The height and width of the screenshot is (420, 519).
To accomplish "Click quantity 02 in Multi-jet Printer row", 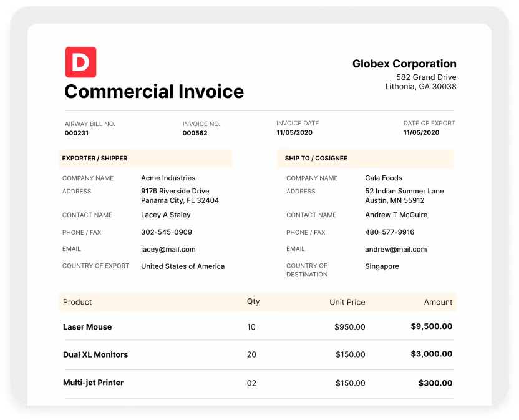I will (x=251, y=383).
